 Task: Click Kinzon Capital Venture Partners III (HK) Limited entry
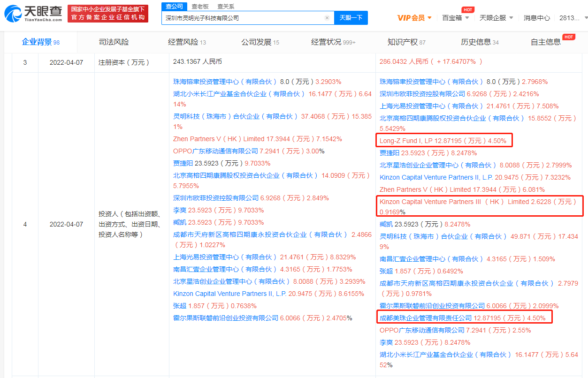click(479, 206)
